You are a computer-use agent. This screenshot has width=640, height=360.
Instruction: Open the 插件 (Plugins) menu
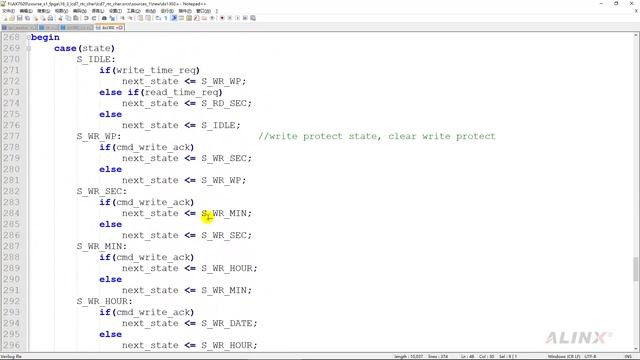[x=185, y=11]
